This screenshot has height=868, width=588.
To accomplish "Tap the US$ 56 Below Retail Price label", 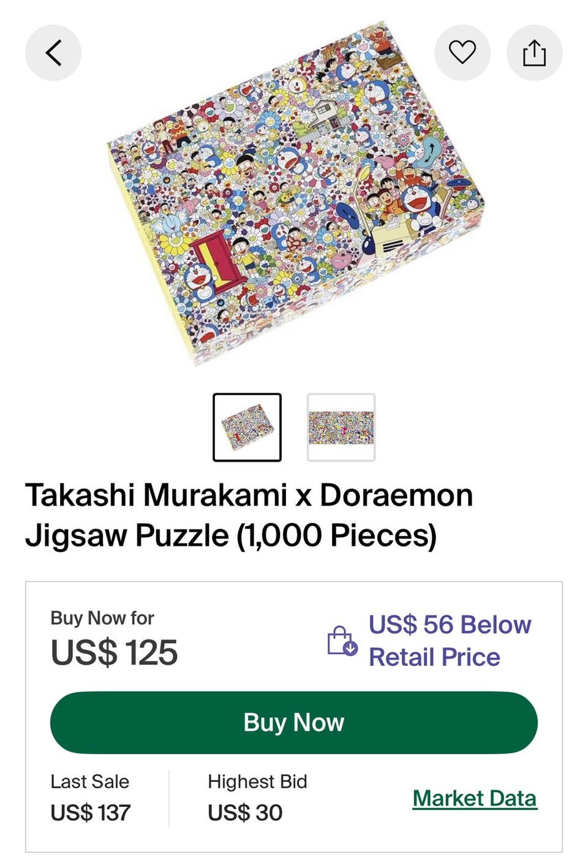I will [450, 641].
